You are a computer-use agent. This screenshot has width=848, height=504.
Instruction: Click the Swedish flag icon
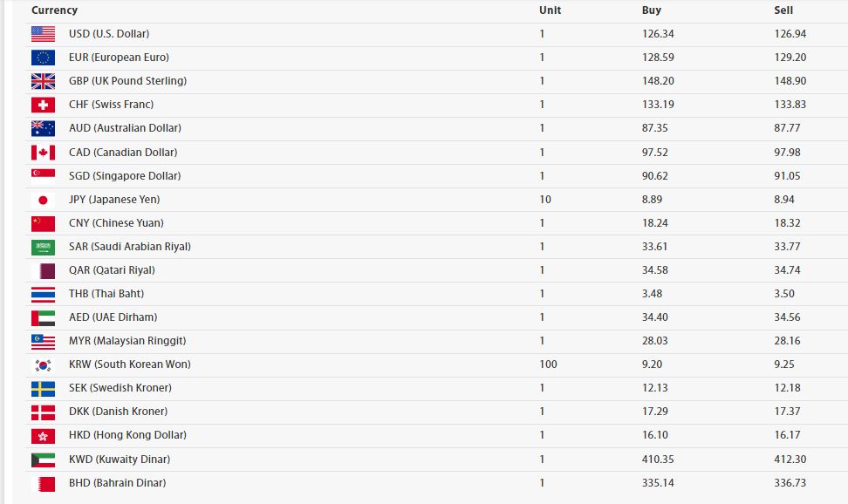44,389
